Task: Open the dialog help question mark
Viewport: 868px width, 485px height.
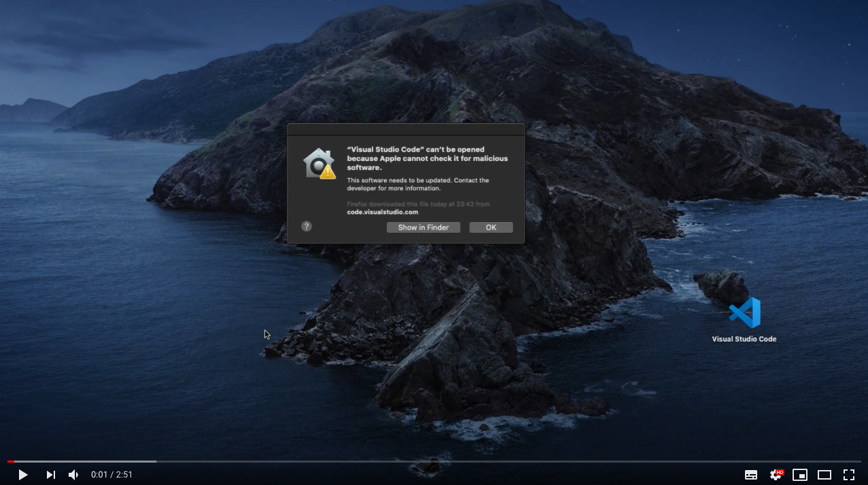Action: 307,226
